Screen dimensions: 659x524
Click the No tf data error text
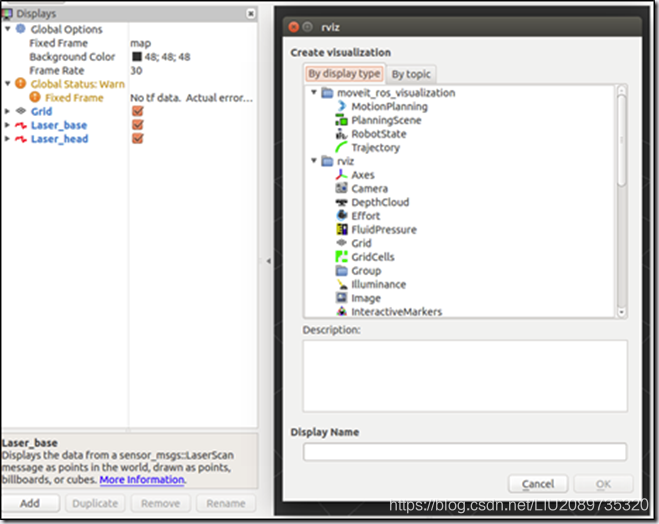192,98
